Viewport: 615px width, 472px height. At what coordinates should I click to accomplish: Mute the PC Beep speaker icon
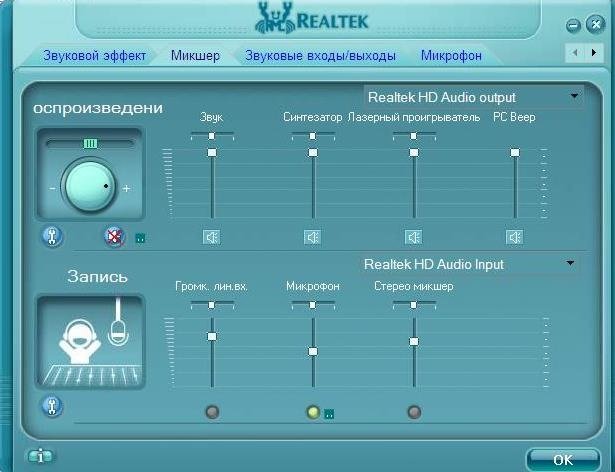[x=514, y=237]
